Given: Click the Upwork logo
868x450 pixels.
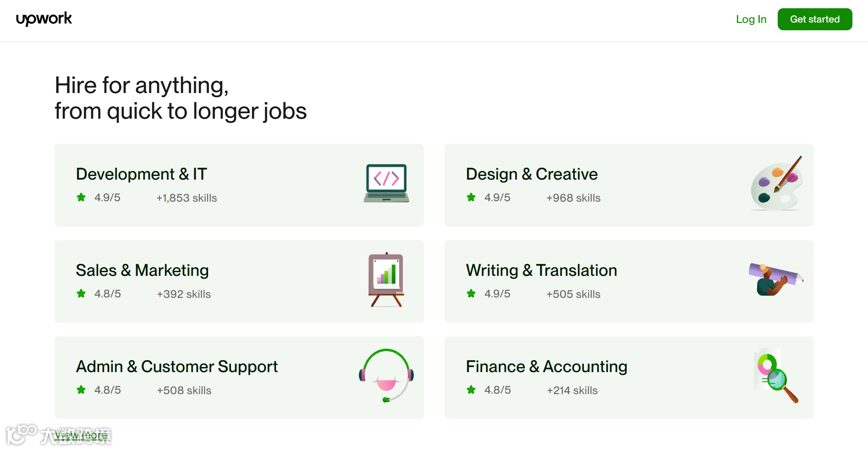Looking at the screenshot, I should tap(44, 19).
